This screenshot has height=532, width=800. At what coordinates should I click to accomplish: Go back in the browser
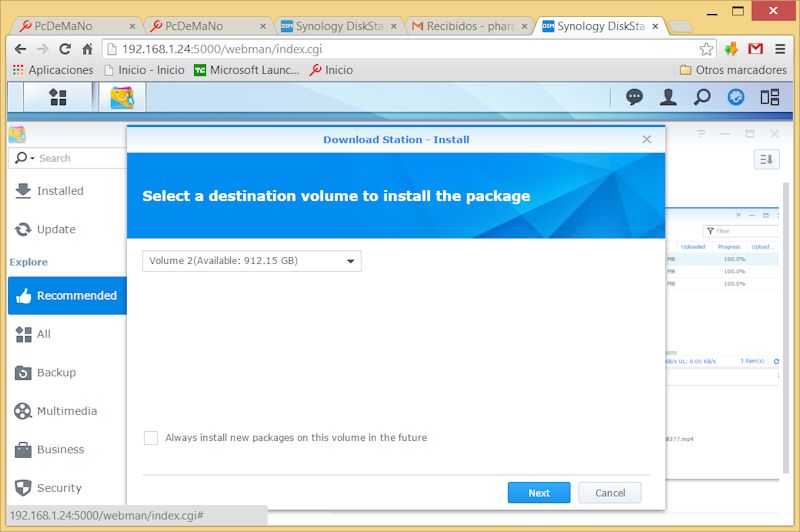click(x=20, y=49)
